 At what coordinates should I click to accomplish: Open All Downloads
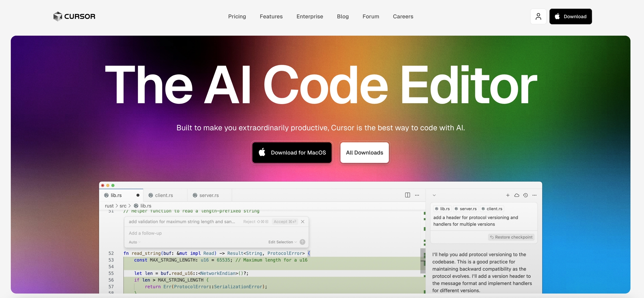365,153
